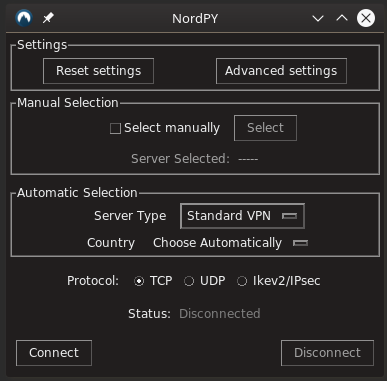This screenshot has width=387, height=381.
Task: Click the Country dropdown indicator bar
Action: (300, 243)
